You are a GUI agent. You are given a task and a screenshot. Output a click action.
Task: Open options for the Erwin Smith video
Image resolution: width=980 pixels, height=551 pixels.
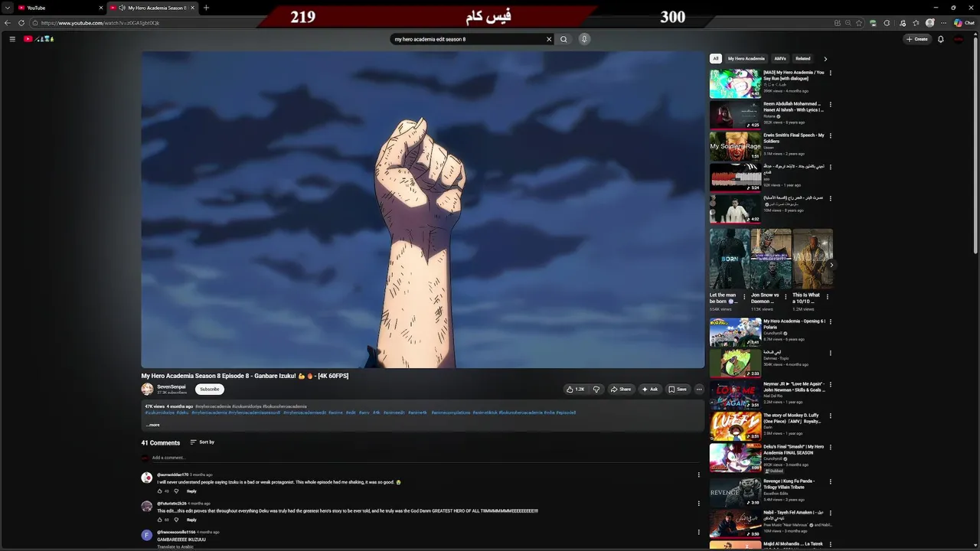(x=830, y=135)
